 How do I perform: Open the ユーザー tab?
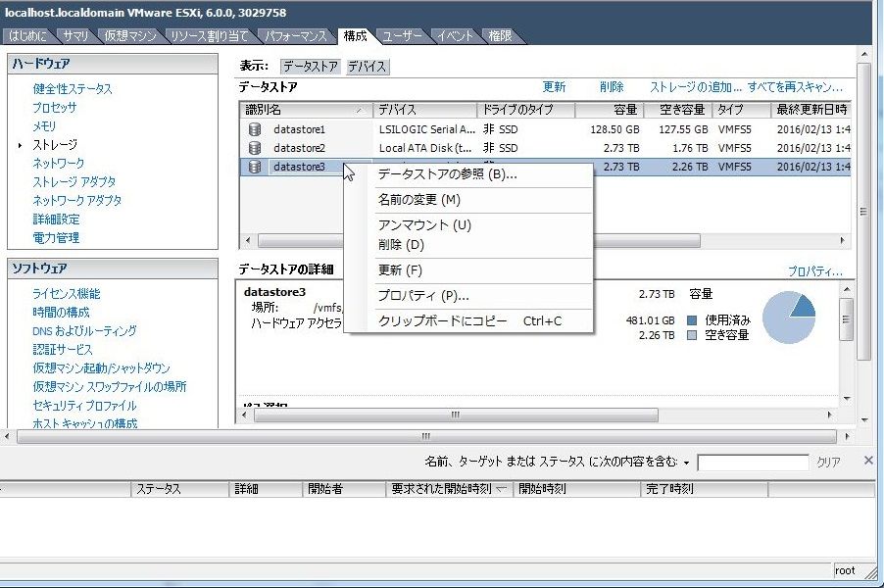coord(402,35)
